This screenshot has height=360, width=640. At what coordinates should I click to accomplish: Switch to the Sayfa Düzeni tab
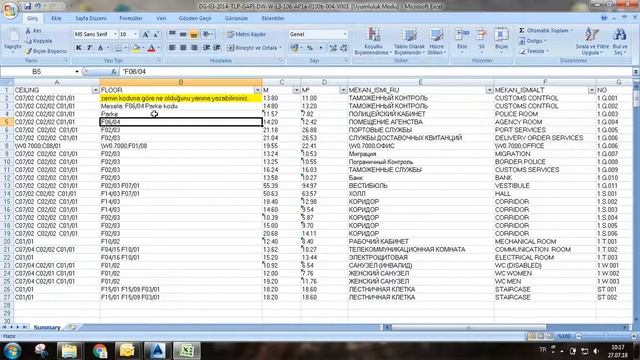pyautogui.click(x=91, y=18)
